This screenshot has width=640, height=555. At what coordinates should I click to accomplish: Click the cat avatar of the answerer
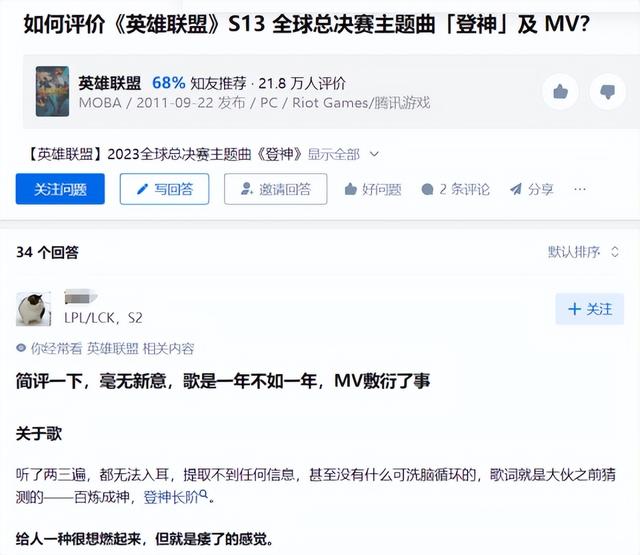pyautogui.click(x=33, y=309)
